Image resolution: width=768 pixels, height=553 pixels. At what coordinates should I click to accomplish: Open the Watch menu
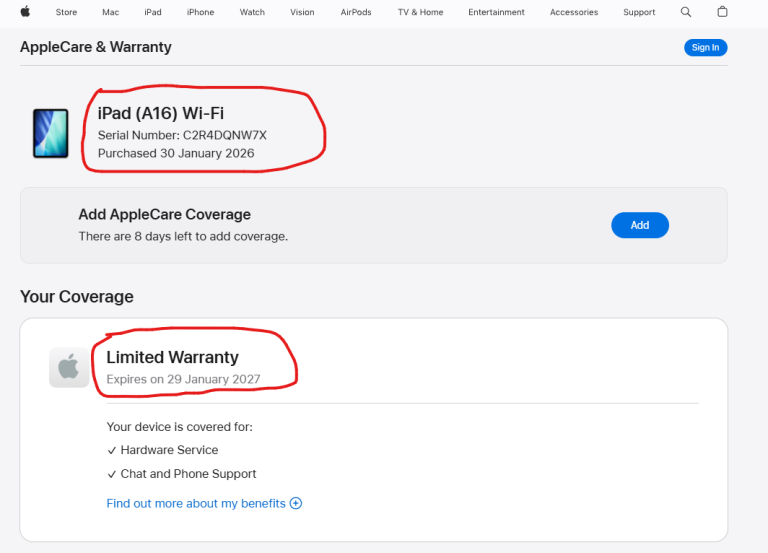coord(252,12)
